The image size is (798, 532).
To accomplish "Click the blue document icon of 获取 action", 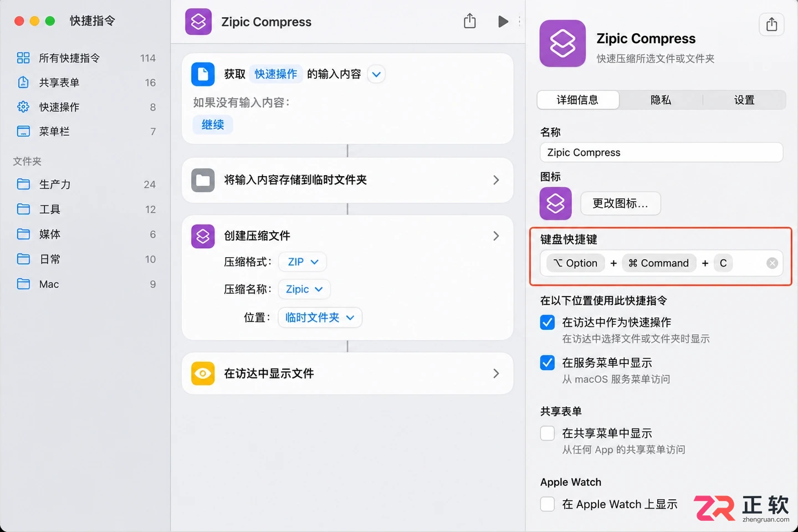I will click(x=203, y=74).
